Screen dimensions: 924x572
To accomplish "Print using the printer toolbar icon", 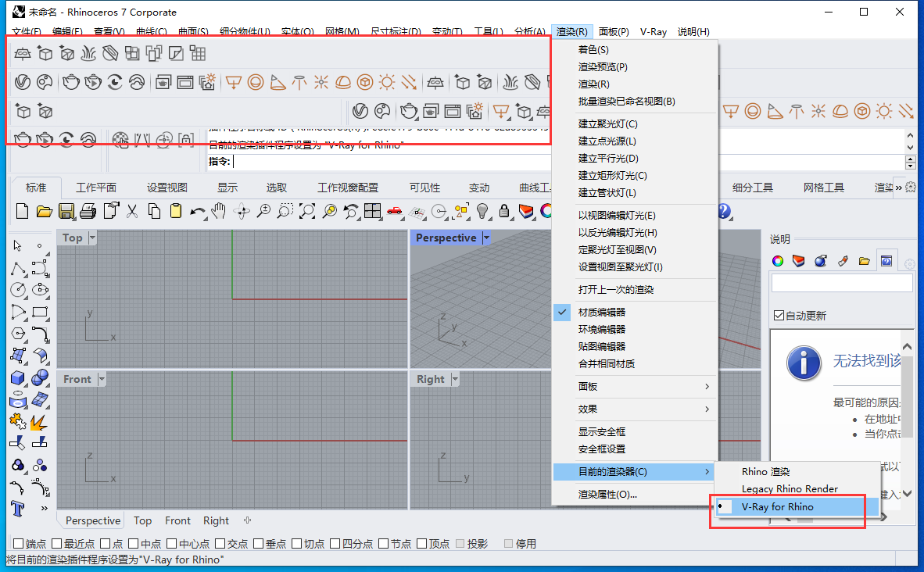I will pos(88,211).
